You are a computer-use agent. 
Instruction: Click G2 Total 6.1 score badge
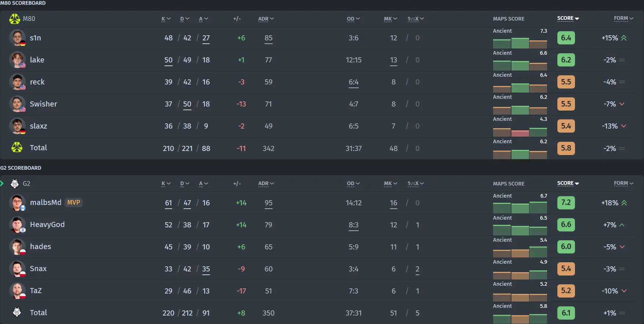tap(566, 313)
